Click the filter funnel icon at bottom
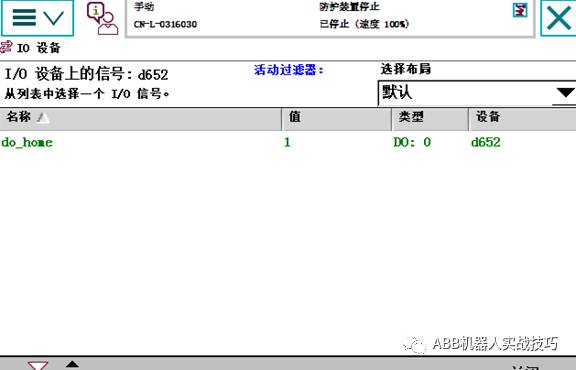Image resolution: width=576 pixels, height=370 pixels. coord(38,365)
